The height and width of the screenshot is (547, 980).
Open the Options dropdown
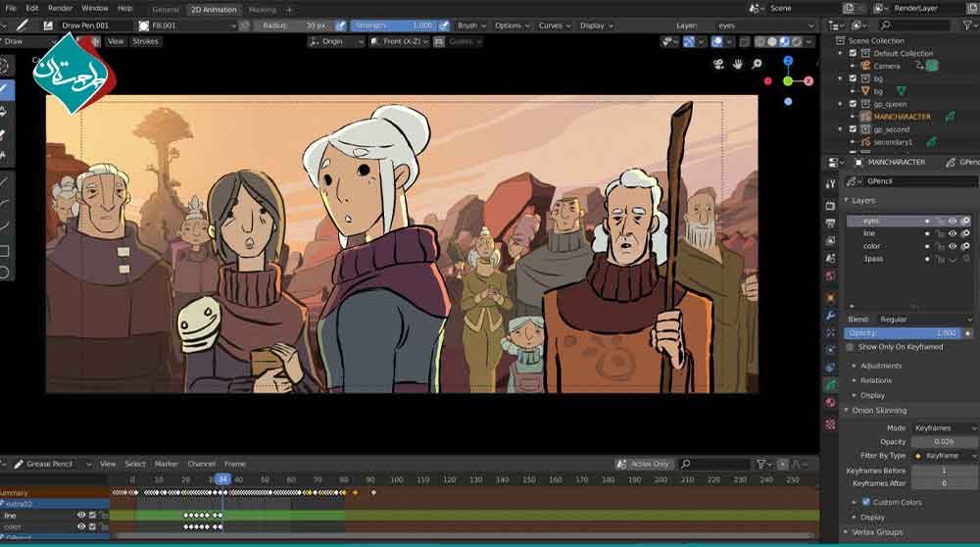[512, 25]
